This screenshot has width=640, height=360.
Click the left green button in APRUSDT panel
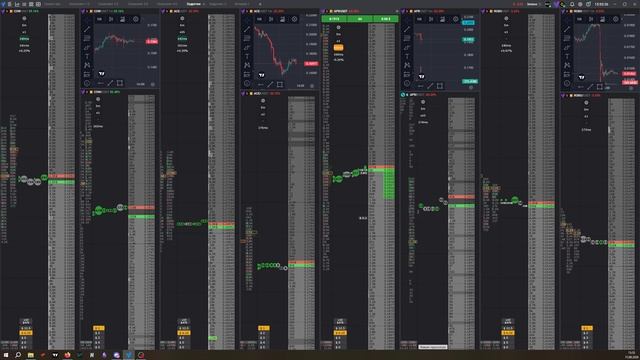(x=334, y=19)
